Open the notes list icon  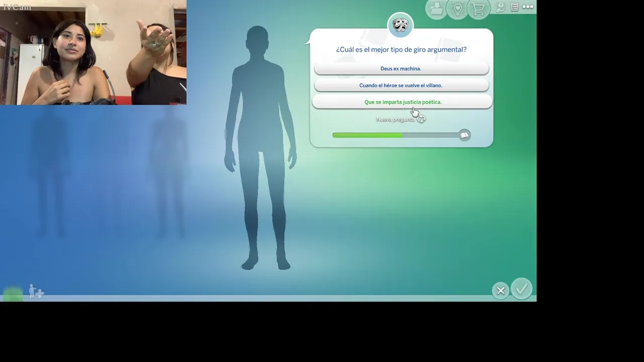tap(515, 7)
